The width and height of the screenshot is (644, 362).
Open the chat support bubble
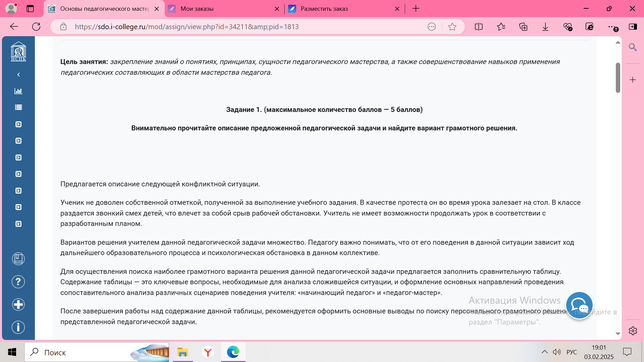coord(579,305)
